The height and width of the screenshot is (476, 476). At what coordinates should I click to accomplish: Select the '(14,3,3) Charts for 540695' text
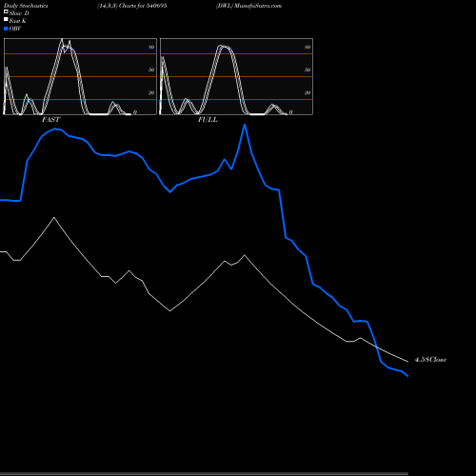[132, 6]
